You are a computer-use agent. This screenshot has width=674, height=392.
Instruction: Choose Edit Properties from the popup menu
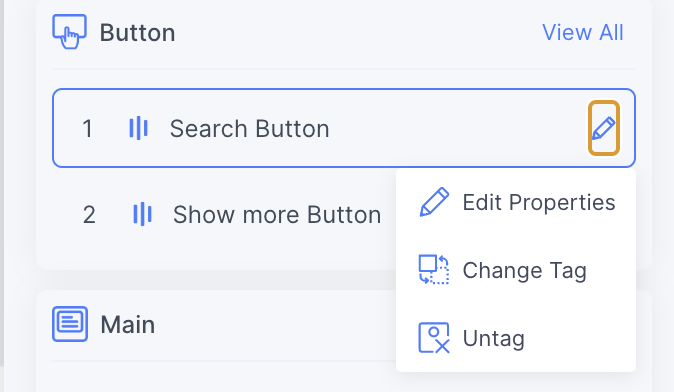[x=516, y=202]
